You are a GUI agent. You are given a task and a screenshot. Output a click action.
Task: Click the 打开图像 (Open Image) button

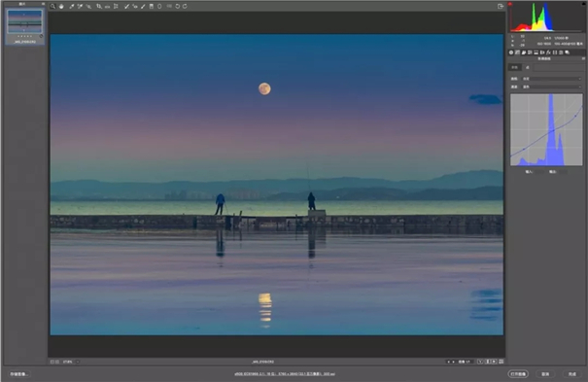tap(518, 374)
